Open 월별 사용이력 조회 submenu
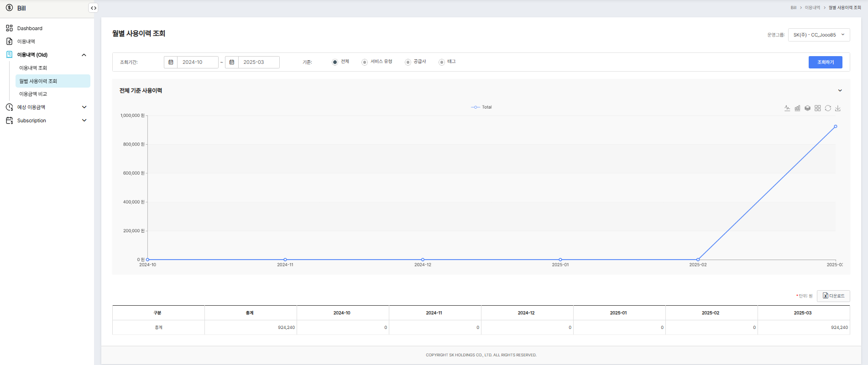 [52, 81]
